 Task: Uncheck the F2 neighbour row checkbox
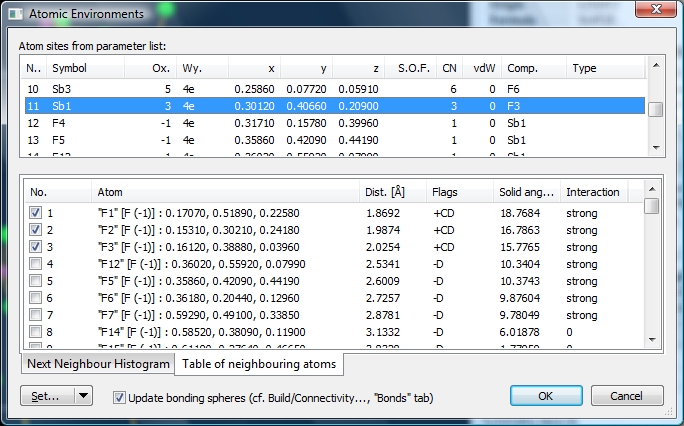click(36, 229)
